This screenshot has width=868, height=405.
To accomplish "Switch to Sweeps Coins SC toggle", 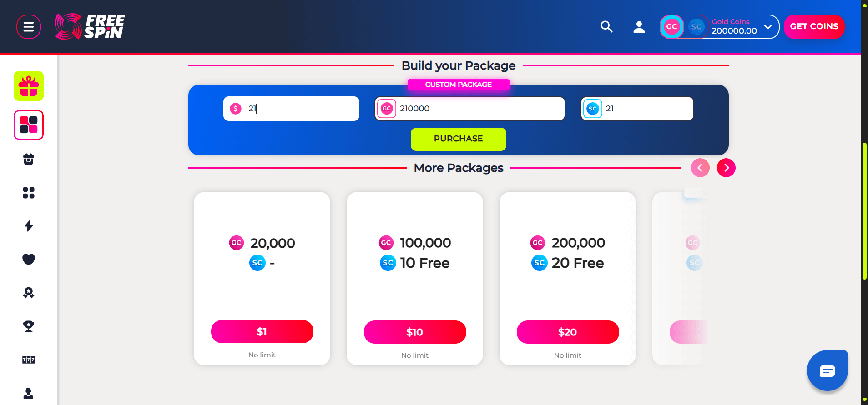I will click(696, 27).
